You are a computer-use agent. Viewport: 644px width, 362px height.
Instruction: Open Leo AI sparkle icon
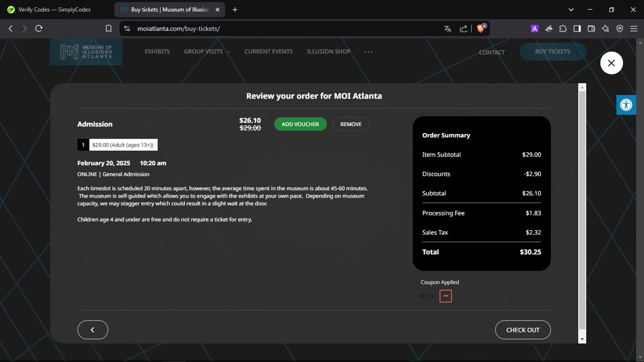605,28
